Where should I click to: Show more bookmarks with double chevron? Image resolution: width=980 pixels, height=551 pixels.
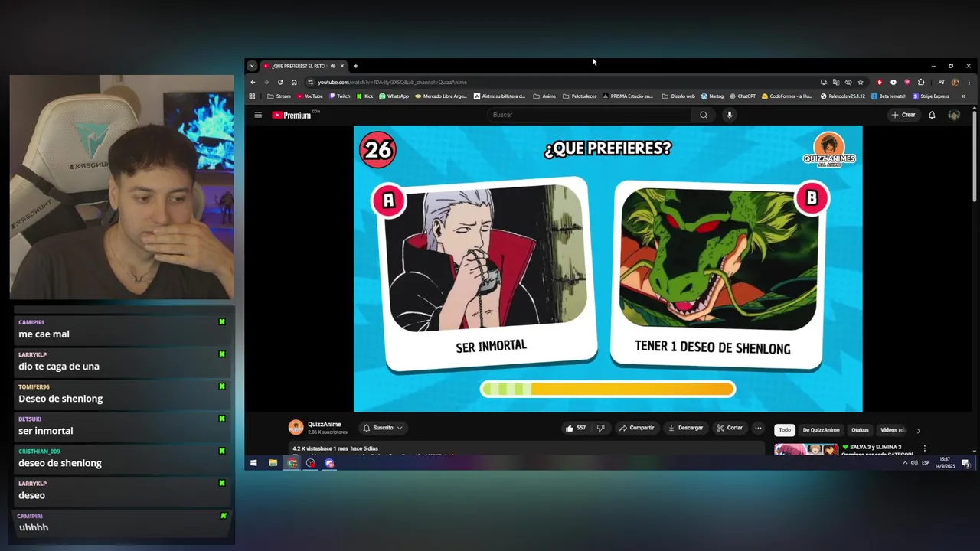pos(963,96)
